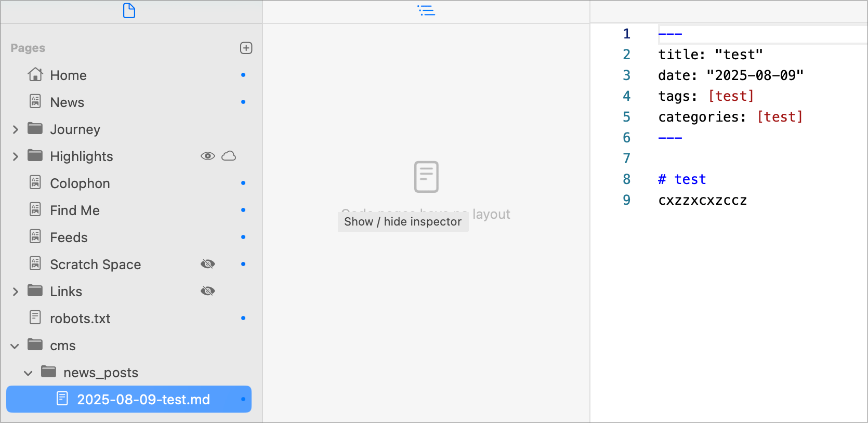The image size is (868, 423).
Task: Click the Links folder icon
Action: (35, 291)
